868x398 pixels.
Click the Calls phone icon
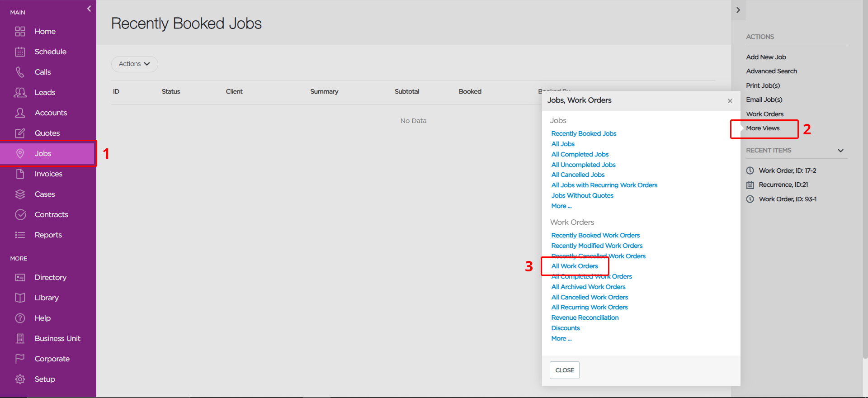click(x=20, y=72)
